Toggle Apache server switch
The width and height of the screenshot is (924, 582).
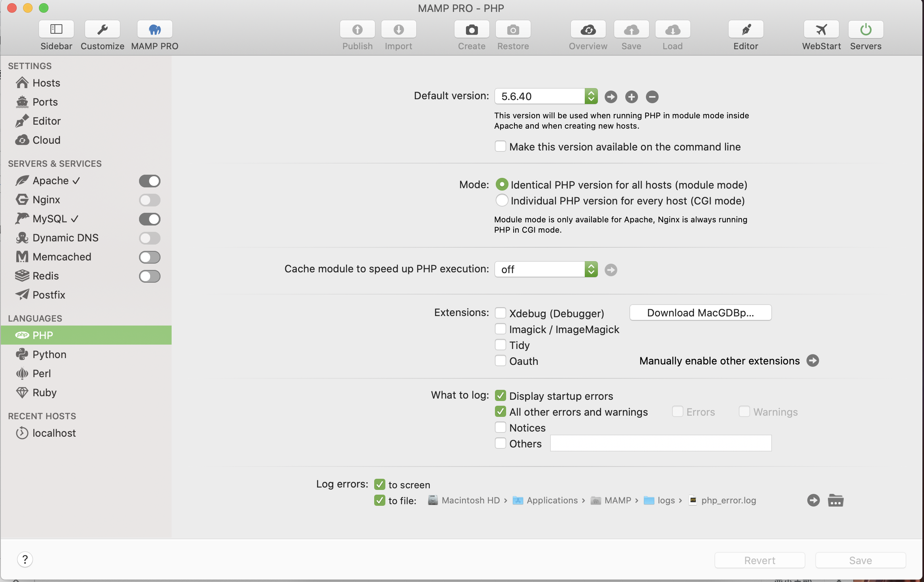click(150, 181)
